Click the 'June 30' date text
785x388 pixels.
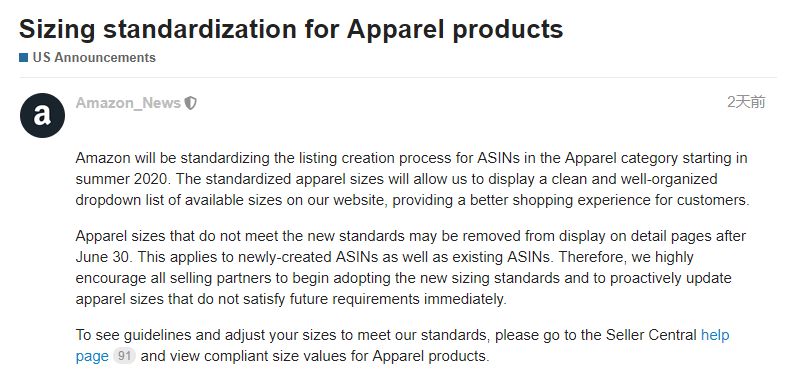(104, 257)
